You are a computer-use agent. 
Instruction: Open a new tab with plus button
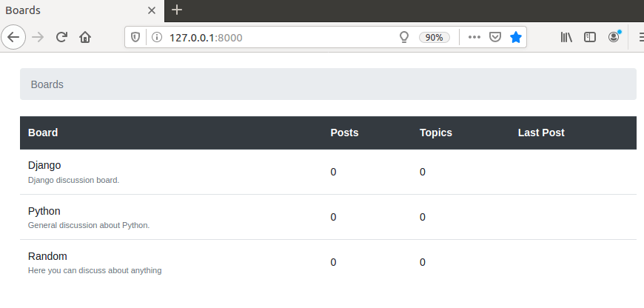(177, 10)
